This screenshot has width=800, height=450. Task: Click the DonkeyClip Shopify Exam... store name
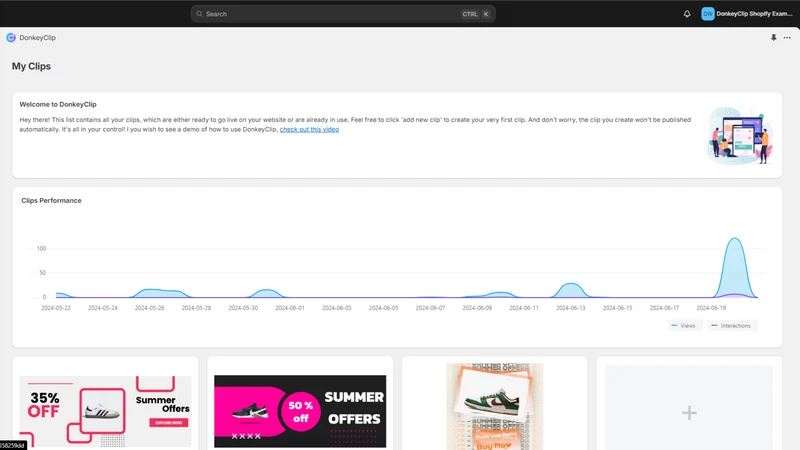(754, 14)
